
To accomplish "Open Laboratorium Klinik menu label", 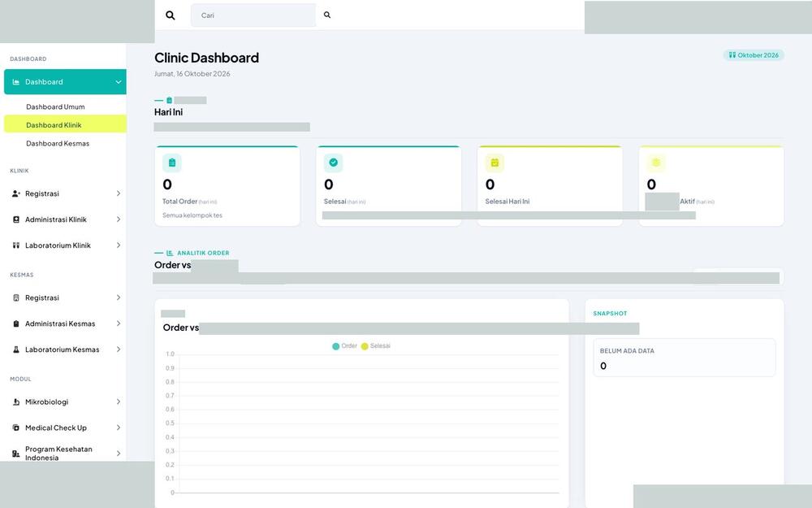I will coord(58,245).
